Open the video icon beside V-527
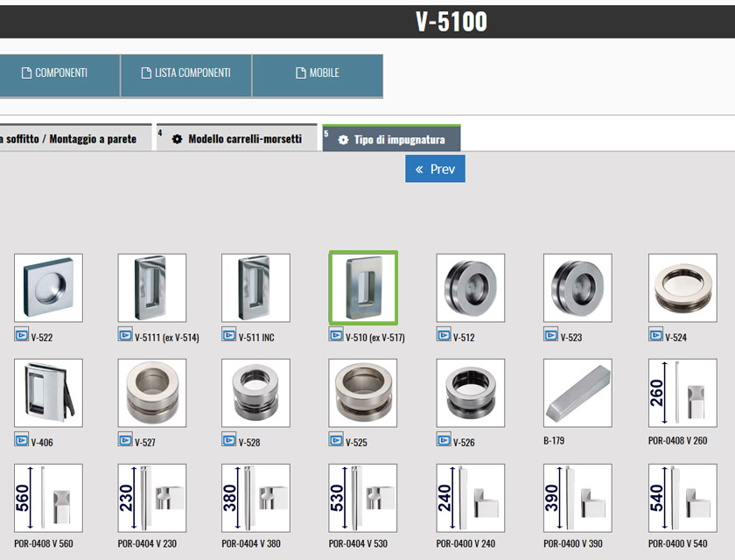The image size is (735, 560). pos(125,440)
